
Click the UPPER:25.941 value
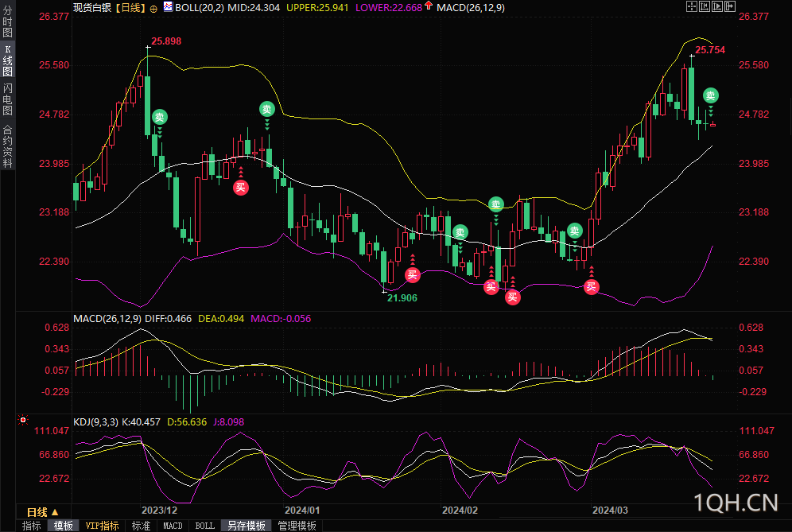click(317, 8)
